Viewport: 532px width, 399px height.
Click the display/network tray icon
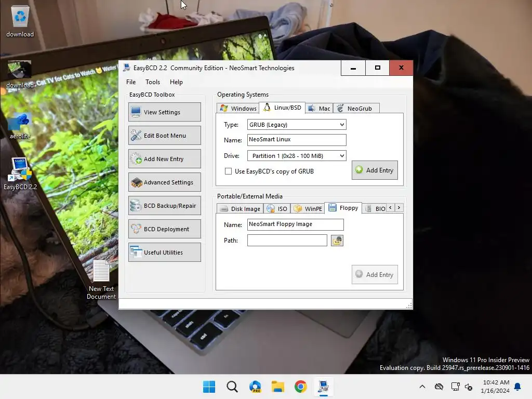point(455,387)
